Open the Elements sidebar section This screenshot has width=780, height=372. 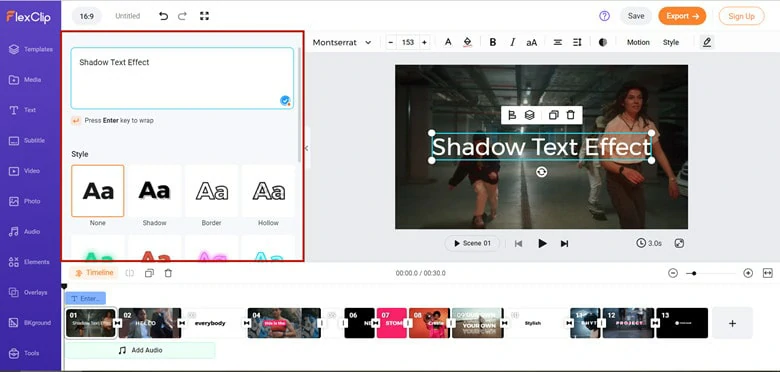(x=30, y=262)
